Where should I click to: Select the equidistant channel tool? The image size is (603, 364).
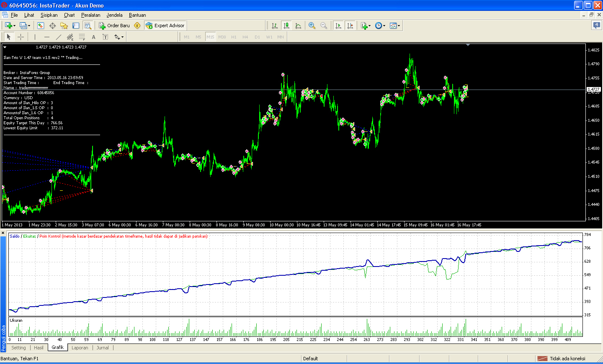coord(70,37)
